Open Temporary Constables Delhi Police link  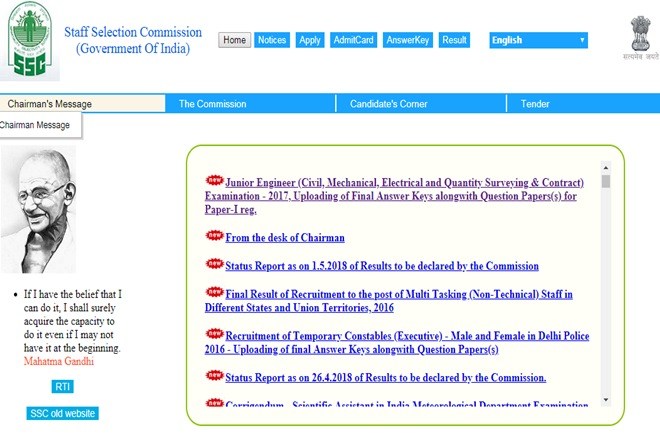pyautogui.click(x=397, y=342)
